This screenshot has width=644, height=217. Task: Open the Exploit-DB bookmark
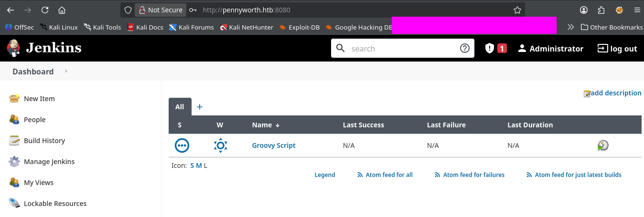point(300,27)
